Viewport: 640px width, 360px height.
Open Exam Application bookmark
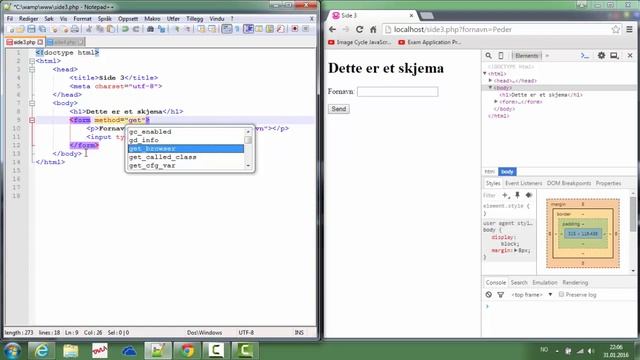coord(430,42)
